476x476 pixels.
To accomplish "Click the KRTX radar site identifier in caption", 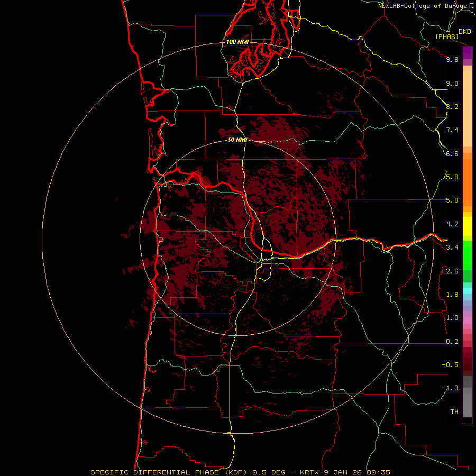I will (309, 472).
